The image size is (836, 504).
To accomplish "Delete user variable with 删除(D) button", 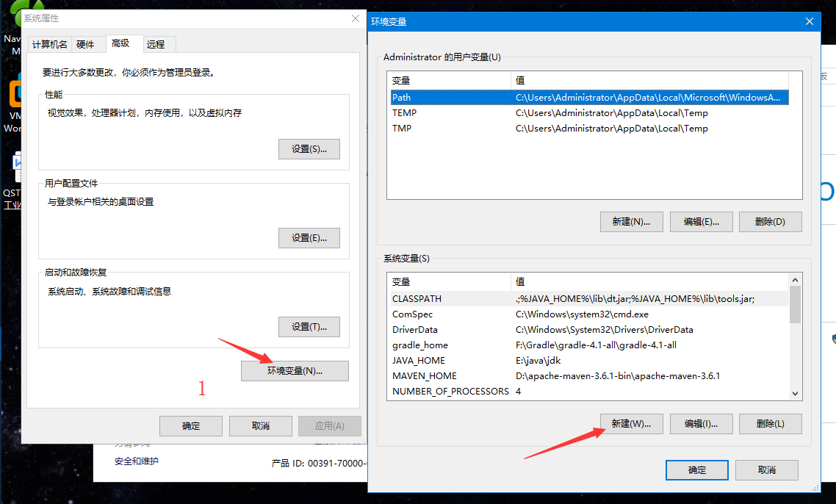I will coord(771,222).
